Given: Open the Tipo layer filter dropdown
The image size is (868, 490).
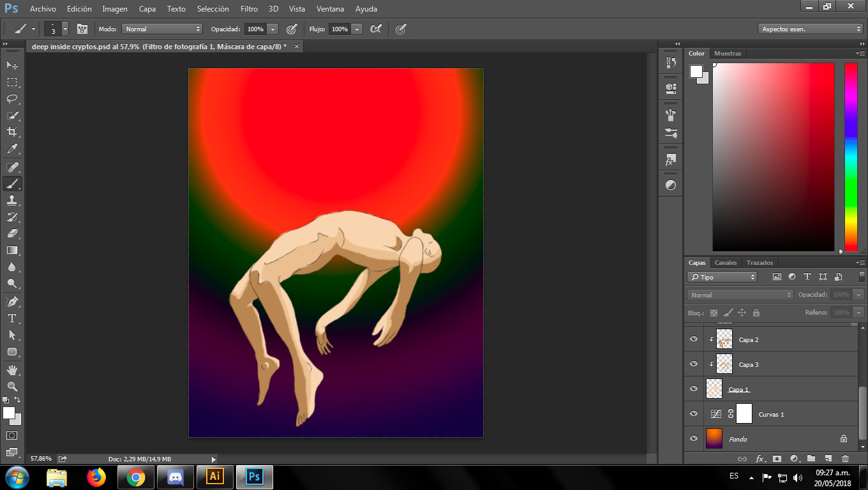Looking at the screenshot, I should pyautogui.click(x=722, y=277).
